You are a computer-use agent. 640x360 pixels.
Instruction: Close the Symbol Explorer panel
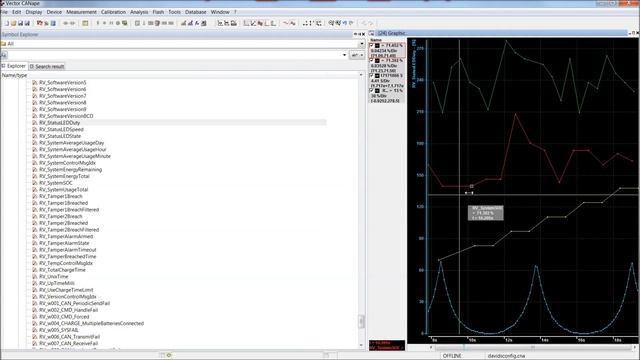coord(363,34)
